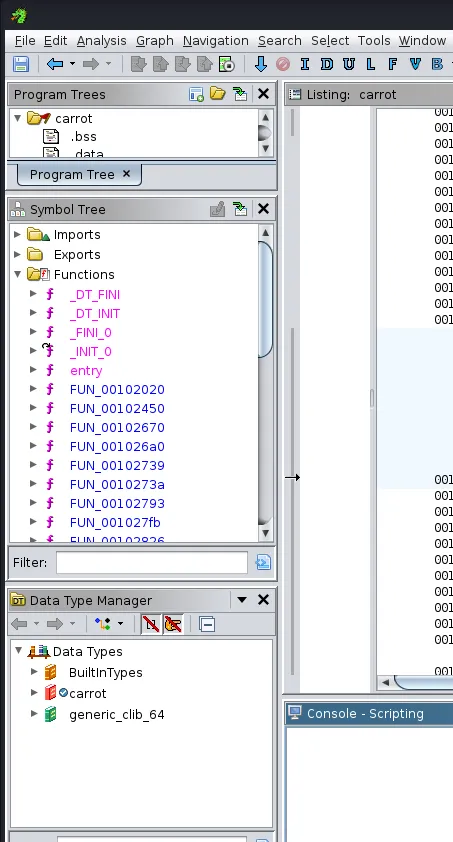Click the Symbol Tree filter options icon
This screenshot has width=453, height=842.
click(x=263, y=562)
